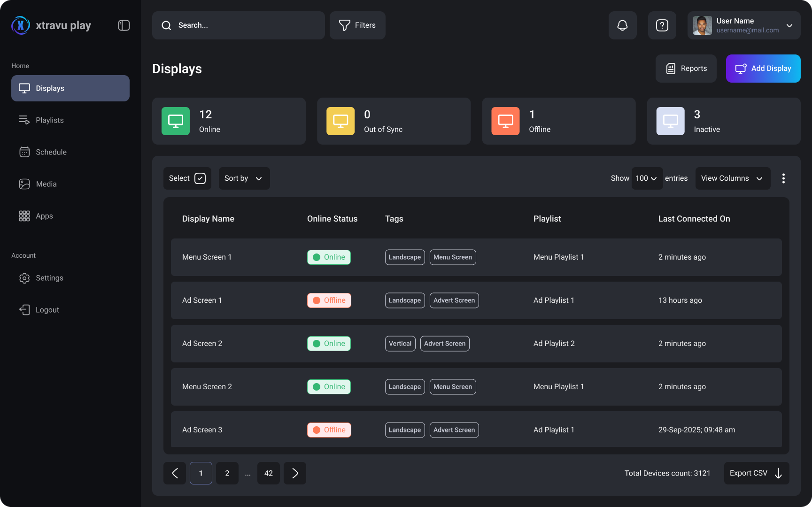This screenshot has height=507, width=812.
Task: Click the Reports document icon
Action: (x=671, y=69)
